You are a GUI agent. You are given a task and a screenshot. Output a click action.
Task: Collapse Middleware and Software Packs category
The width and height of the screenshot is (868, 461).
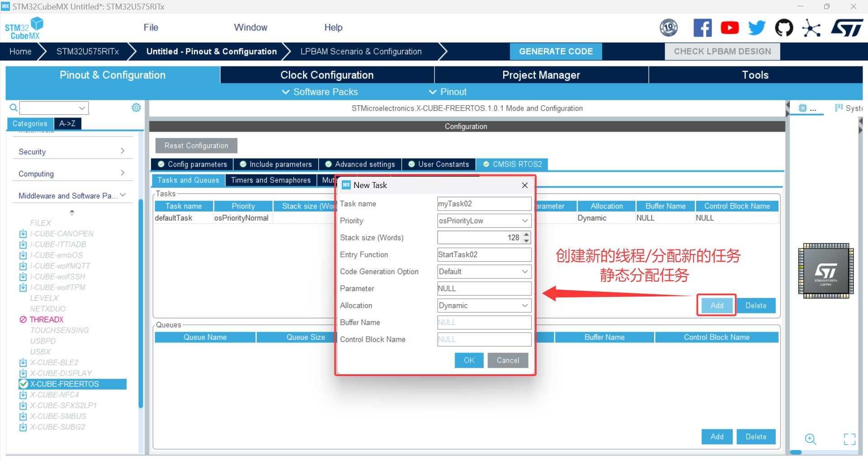click(71, 196)
